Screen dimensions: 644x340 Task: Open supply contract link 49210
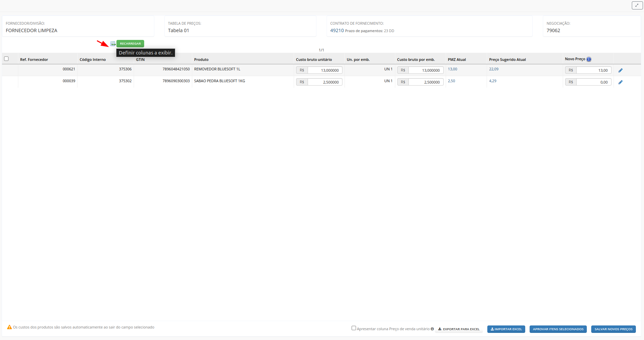pyautogui.click(x=337, y=30)
